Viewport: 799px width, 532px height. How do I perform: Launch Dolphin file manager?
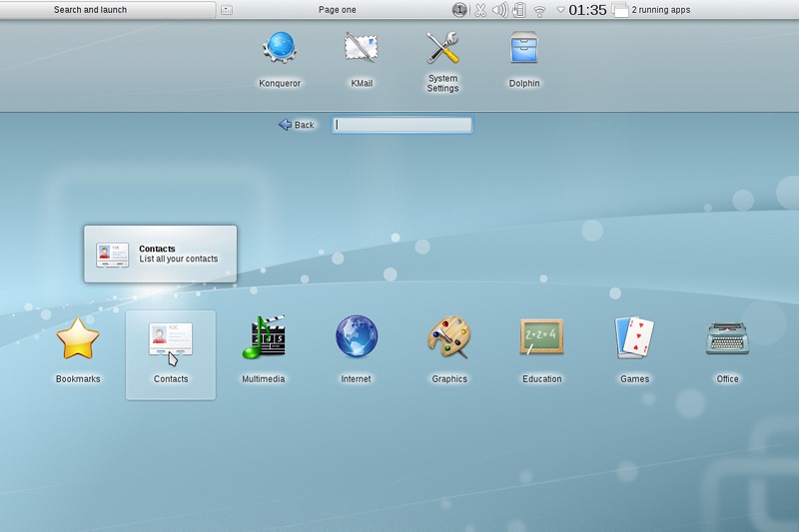click(x=523, y=60)
